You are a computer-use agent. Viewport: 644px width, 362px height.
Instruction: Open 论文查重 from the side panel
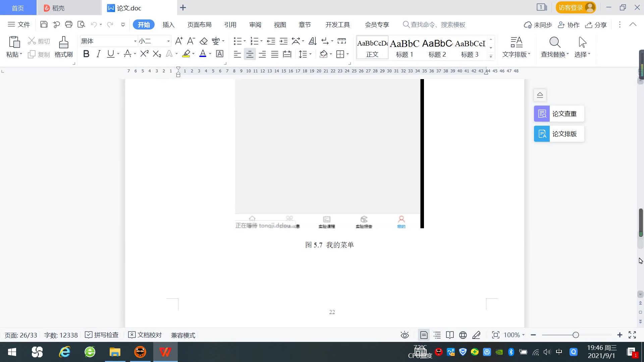(559, 114)
